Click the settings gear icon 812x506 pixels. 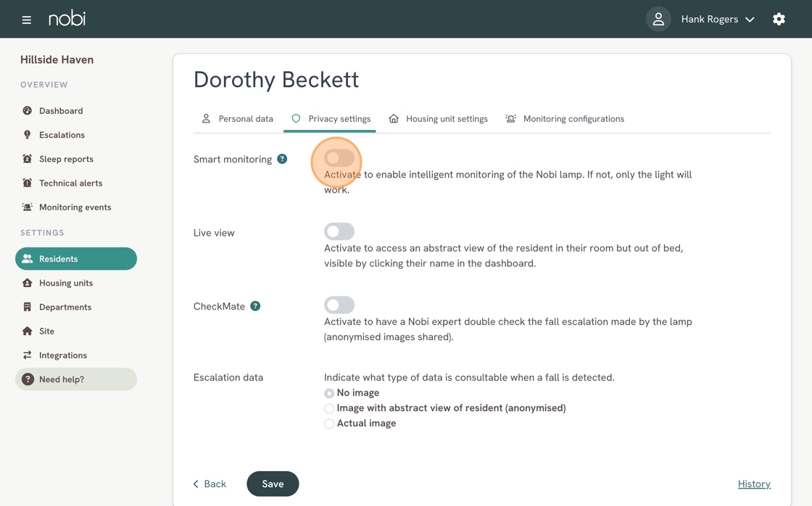pyautogui.click(x=779, y=20)
